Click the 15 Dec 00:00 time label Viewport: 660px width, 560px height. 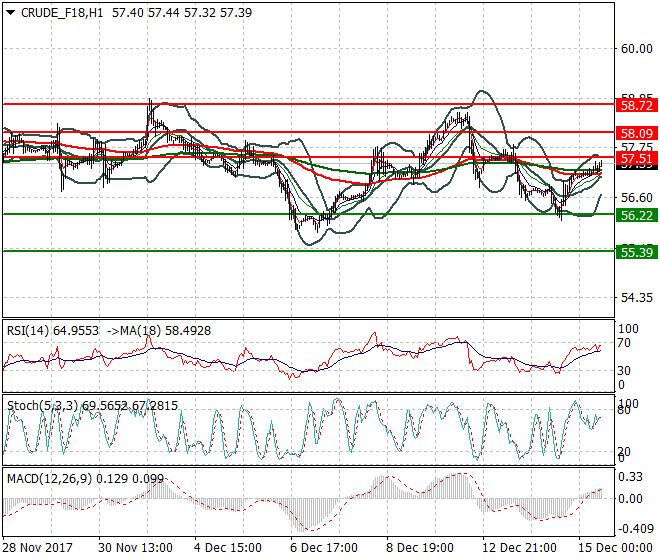point(618,548)
